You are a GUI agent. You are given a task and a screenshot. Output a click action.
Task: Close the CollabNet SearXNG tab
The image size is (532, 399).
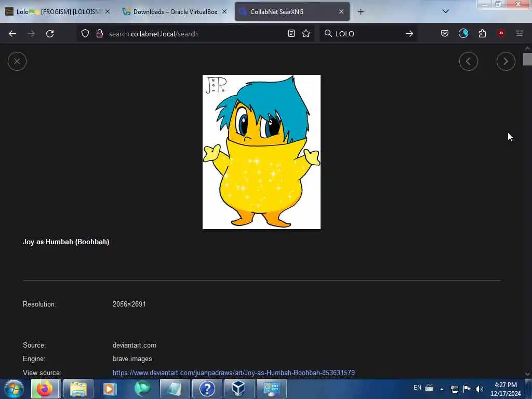click(x=341, y=12)
